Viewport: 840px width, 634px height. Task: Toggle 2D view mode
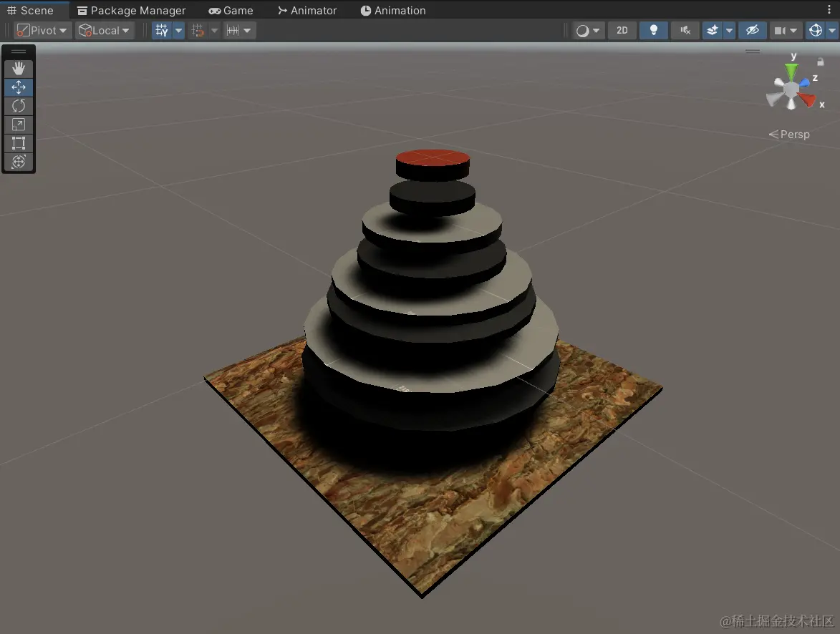622,31
